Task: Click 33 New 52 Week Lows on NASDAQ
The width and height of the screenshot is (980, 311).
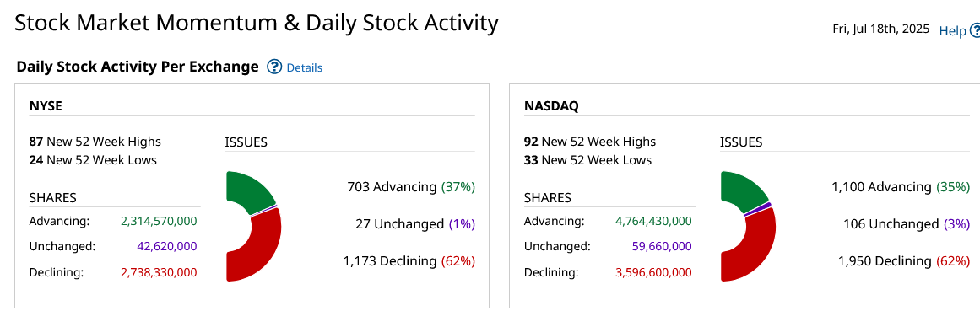Action: tap(587, 160)
